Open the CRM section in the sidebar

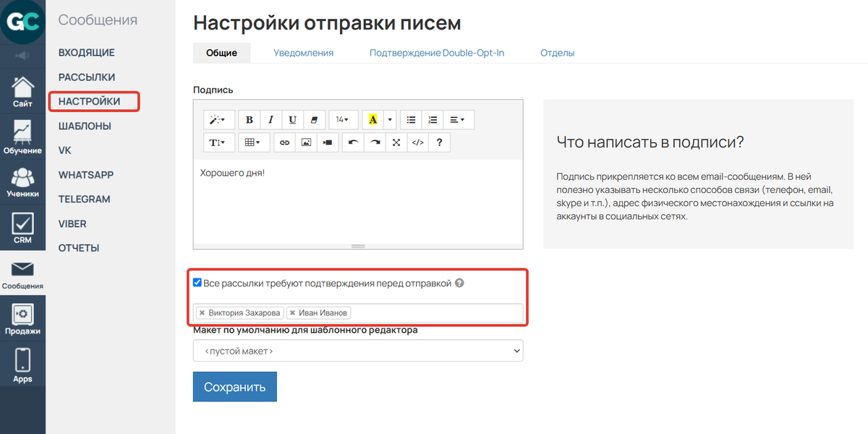pyautogui.click(x=22, y=229)
